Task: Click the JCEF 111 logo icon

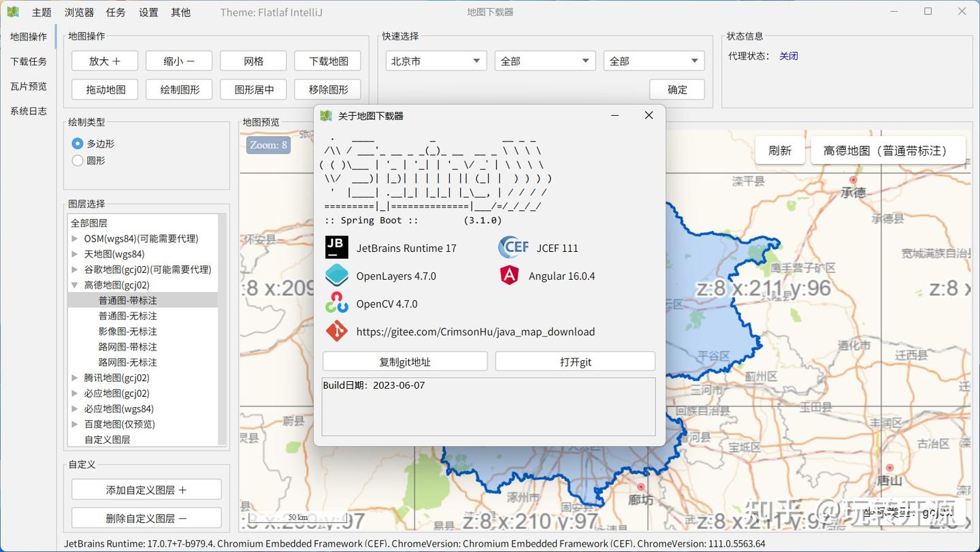Action: (x=513, y=248)
